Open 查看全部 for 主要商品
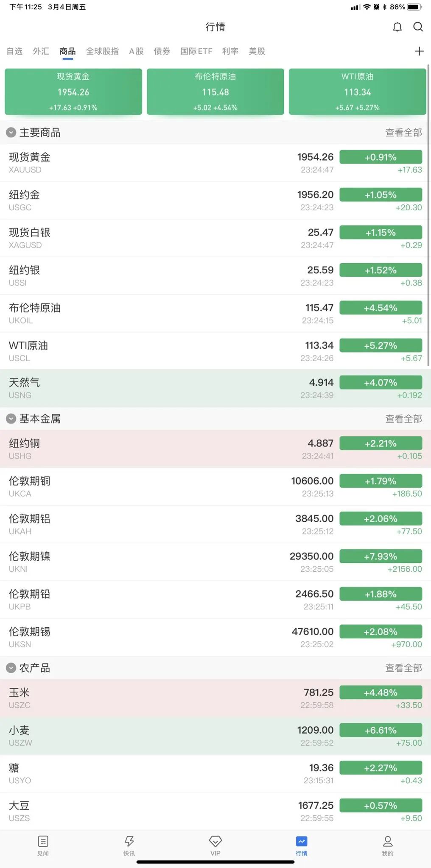431x868 pixels. (x=403, y=133)
